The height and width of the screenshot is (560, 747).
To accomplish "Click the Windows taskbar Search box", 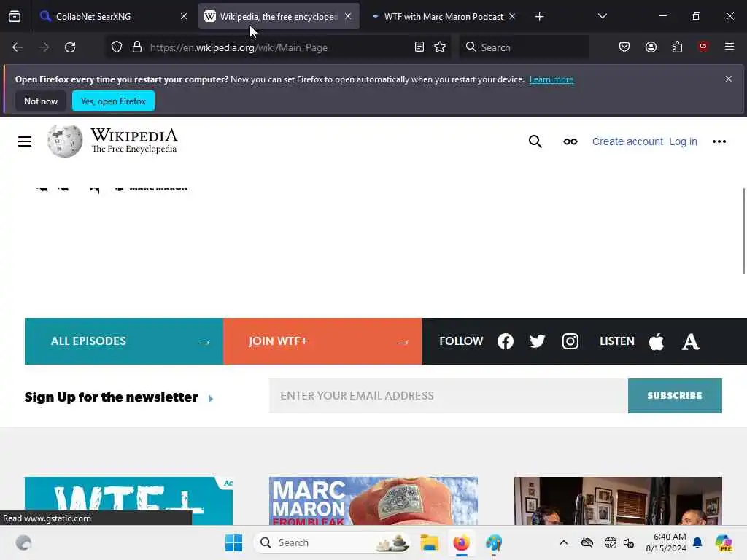I will click(332, 542).
